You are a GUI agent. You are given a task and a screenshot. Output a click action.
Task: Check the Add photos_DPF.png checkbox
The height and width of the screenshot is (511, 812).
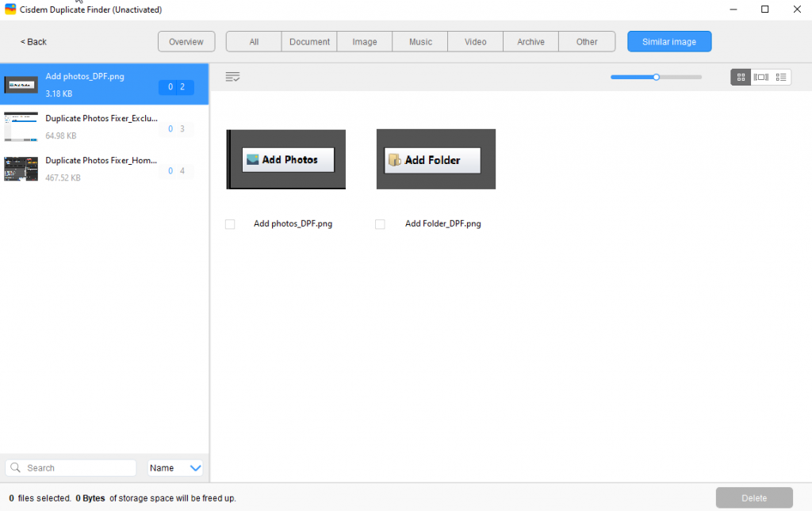point(230,224)
